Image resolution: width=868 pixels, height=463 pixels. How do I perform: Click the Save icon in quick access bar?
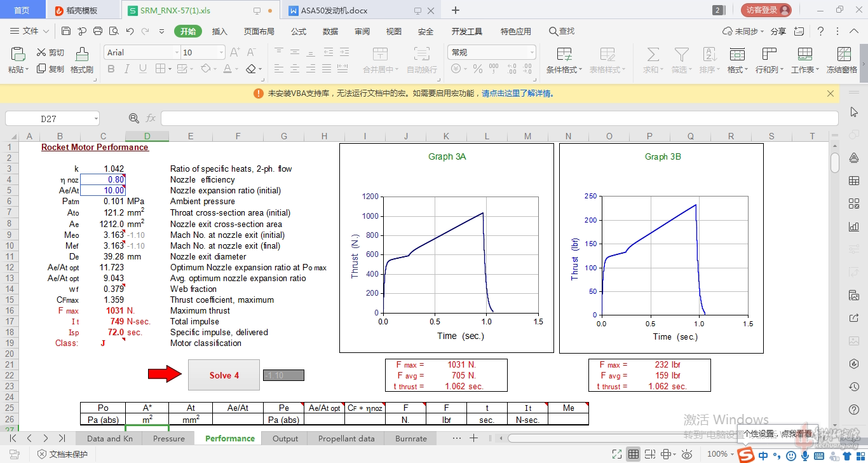coord(66,31)
